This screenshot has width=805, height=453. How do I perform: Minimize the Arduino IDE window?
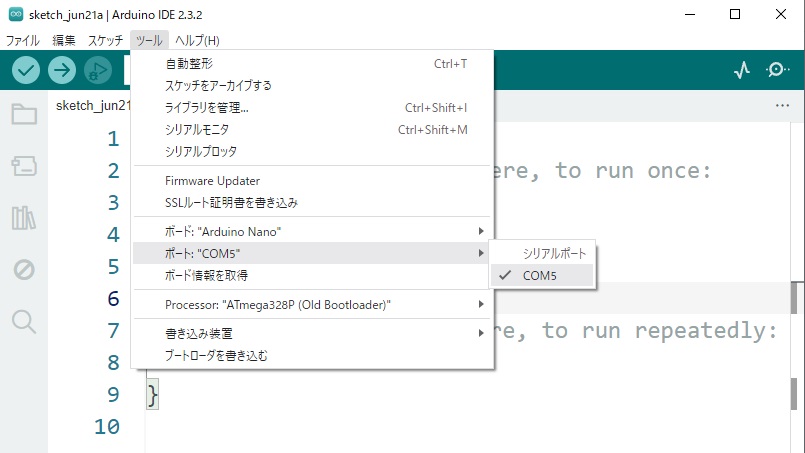690,14
